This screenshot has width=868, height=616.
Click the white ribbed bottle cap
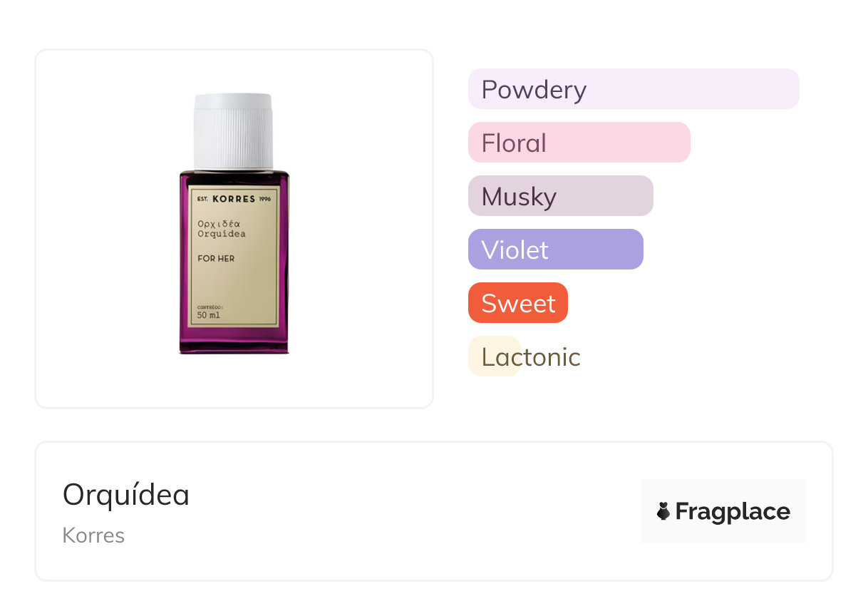pos(234,132)
